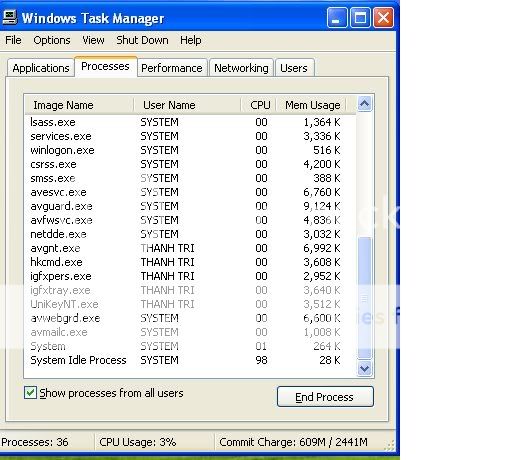Select the Processes tab

[x=105, y=66]
